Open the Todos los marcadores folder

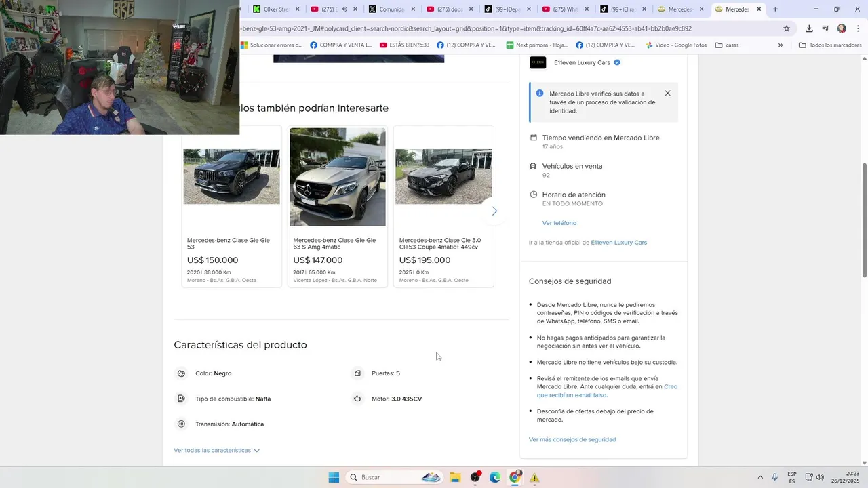click(x=830, y=45)
